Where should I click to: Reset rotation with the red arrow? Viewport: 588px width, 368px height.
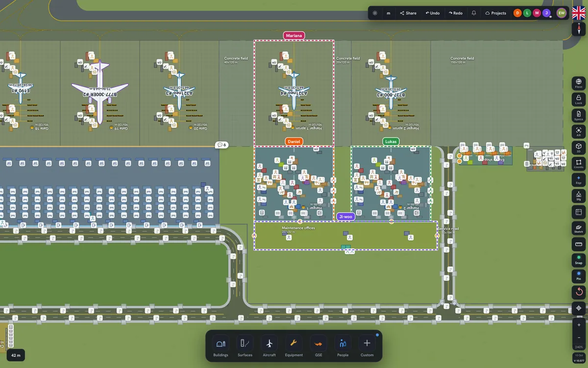pyautogui.click(x=579, y=292)
